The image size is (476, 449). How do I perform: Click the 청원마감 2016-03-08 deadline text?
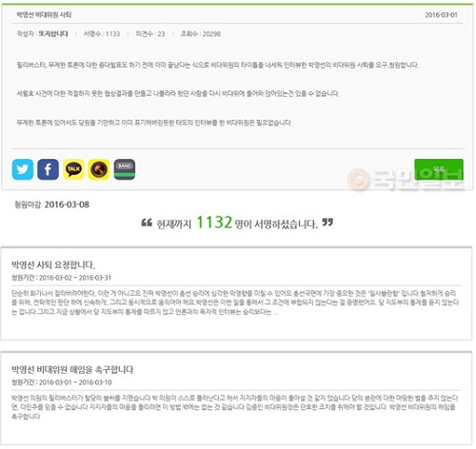tap(51, 205)
